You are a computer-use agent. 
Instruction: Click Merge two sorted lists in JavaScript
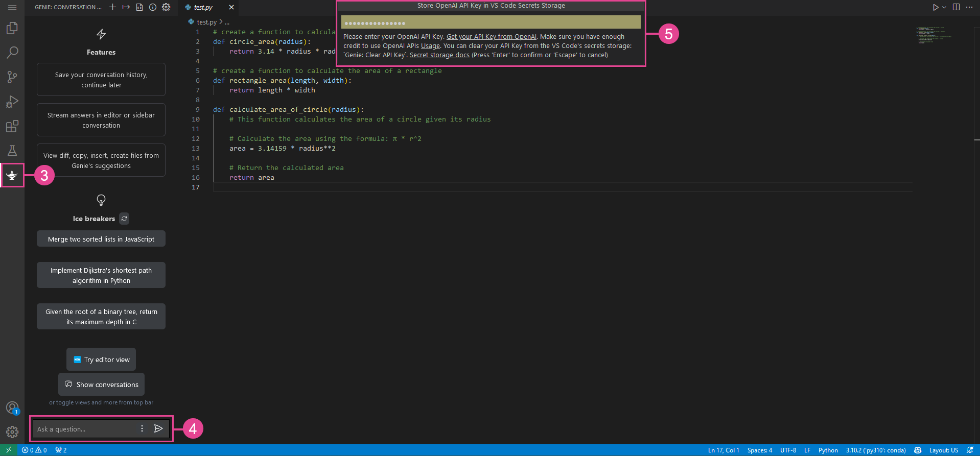[x=101, y=239]
